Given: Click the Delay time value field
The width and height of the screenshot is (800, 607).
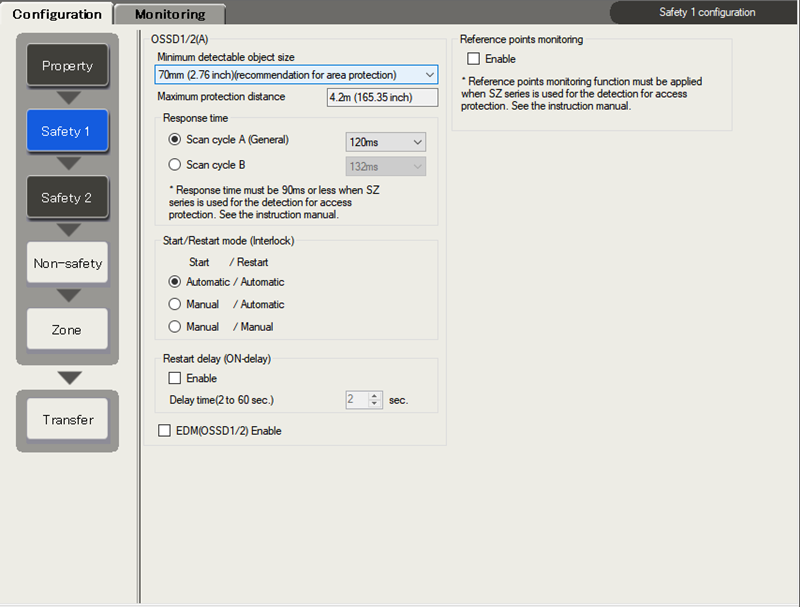Looking at the screenshot, I should coord(357,399).
